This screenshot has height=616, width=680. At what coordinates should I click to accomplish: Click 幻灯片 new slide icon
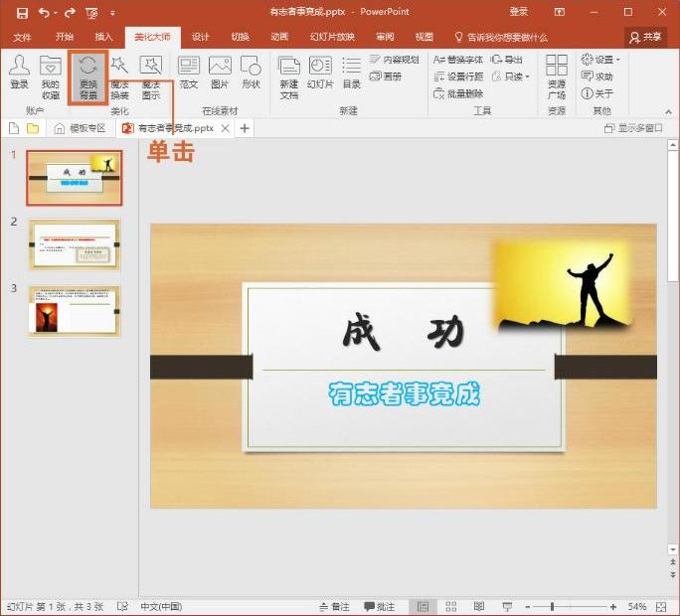(x=320, y=73)
